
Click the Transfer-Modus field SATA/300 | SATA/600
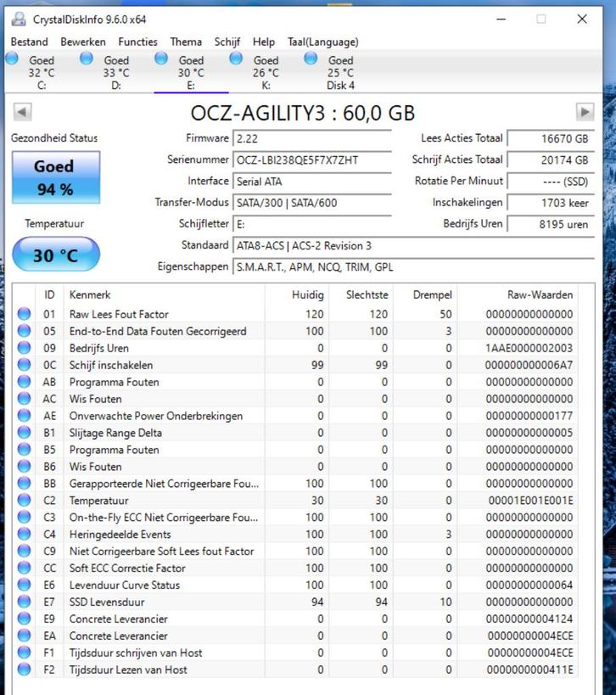(312, 203)
